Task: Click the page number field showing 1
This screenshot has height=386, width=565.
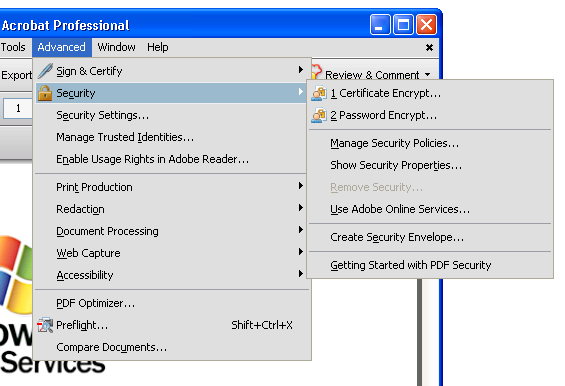Action: [18, 108]
